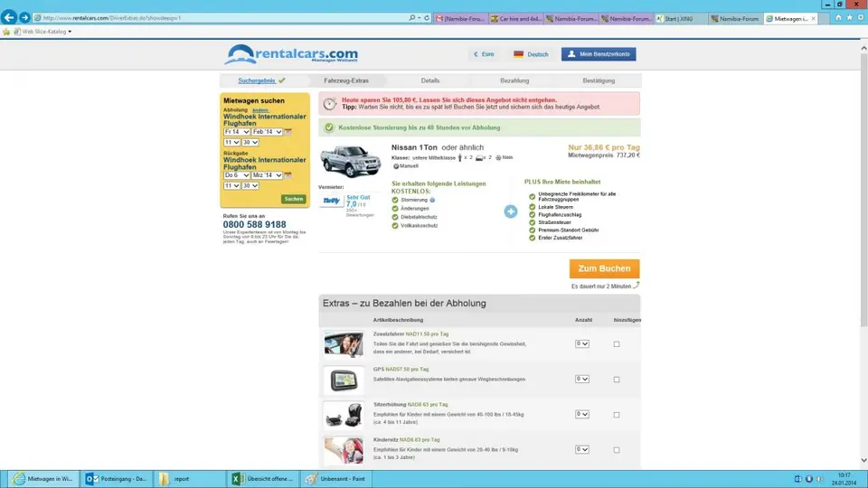Tick the Zusatzfahrer hinzufügen checkbox
The width and height of the screenshot is (868, 488).
616,344
